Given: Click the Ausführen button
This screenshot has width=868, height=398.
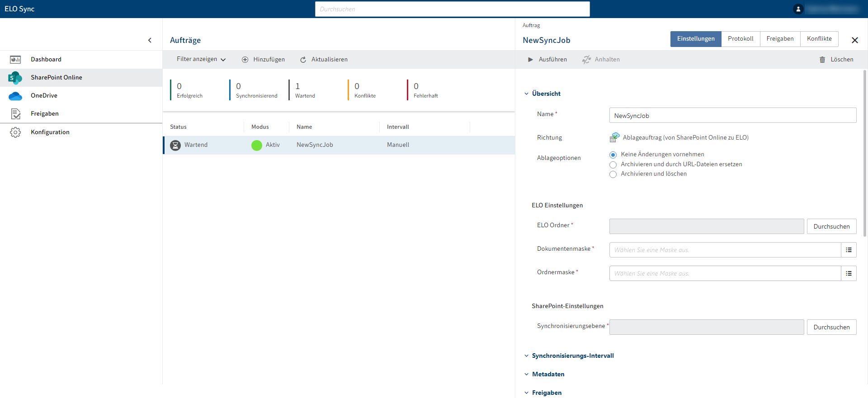Looking at the screenshot, I should coord(547,60).
